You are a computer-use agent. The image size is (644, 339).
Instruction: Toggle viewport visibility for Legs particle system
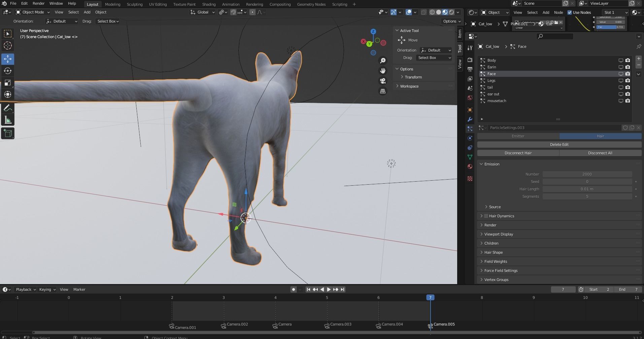(x=621, y=81)
